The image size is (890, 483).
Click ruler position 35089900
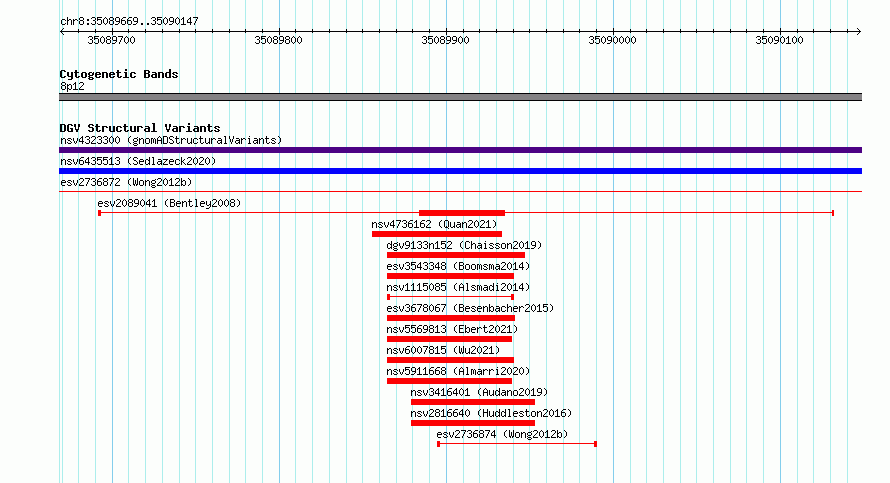tap(446, 40)
